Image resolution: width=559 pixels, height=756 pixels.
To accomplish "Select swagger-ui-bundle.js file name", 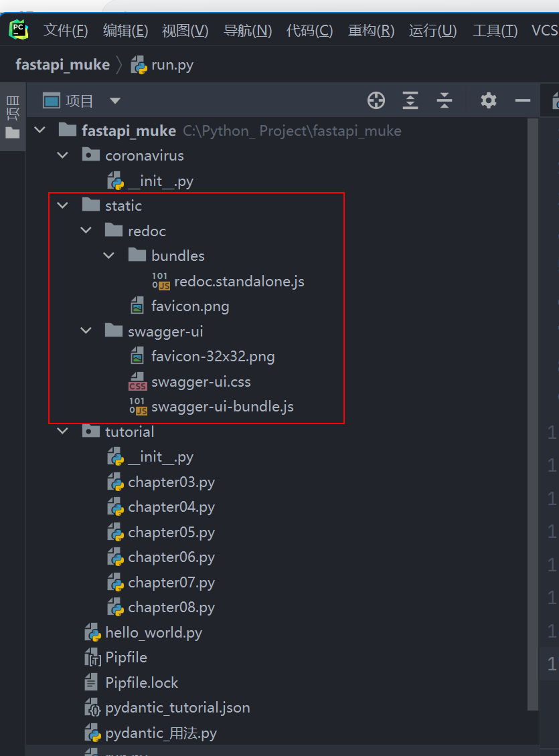I will (222, 407).
